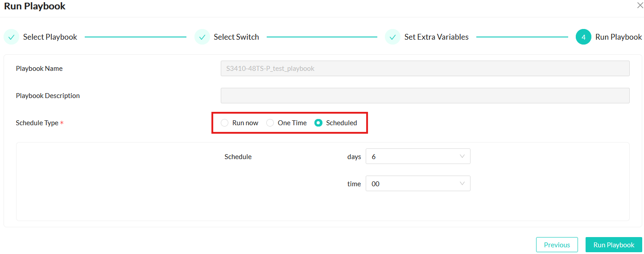Image resolution: width=644 pixels, height=254 pixels.
Task: Click the Playbook Name field
Action: pos(425,69)
